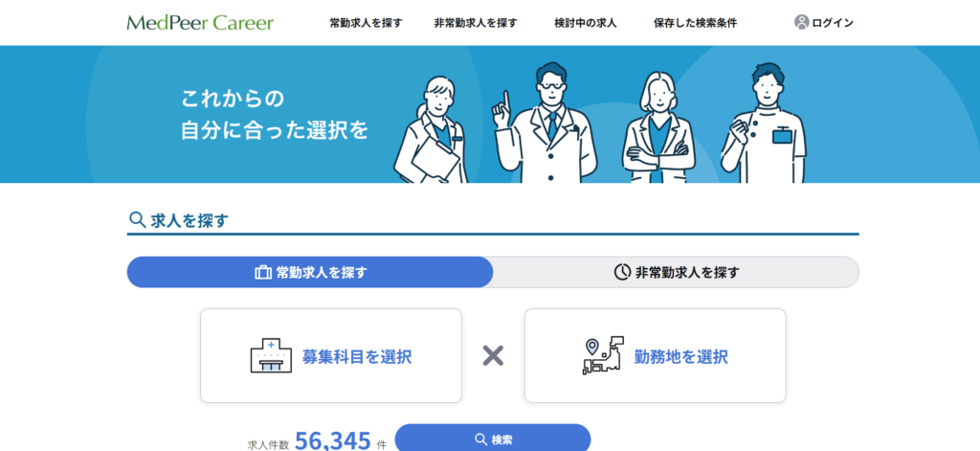Click the briefcase icon in 常勤求人 tab
This screenshot has height=451, width=980.
pyautogui.click(x=263, y=273)
